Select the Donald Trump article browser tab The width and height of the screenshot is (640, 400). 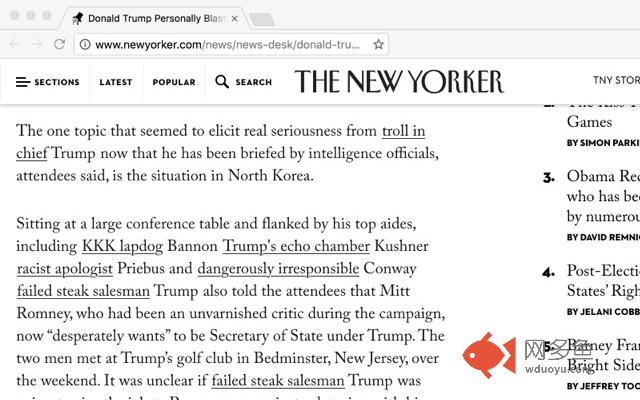[x=150, y=18]
